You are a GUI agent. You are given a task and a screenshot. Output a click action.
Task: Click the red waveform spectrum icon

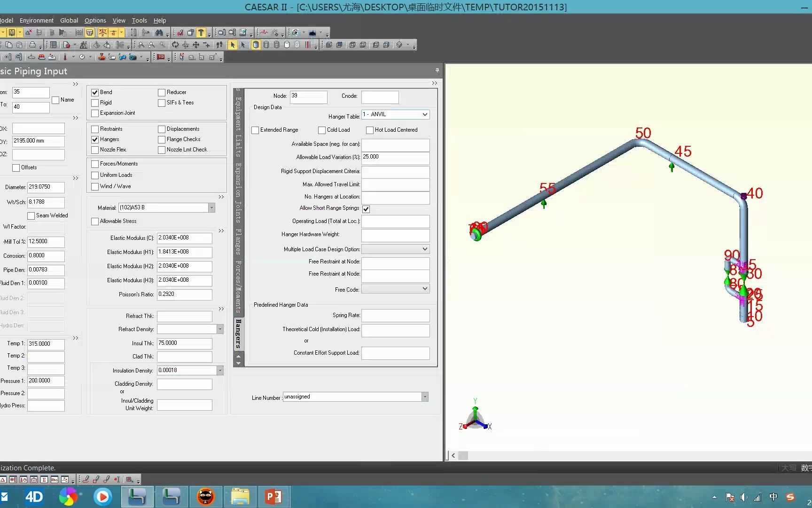point(264,32)
